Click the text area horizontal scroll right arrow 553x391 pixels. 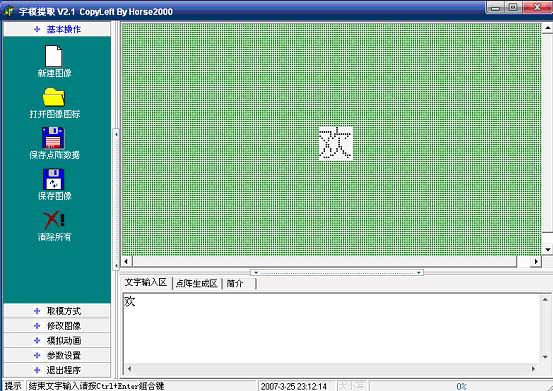(533, 369)
